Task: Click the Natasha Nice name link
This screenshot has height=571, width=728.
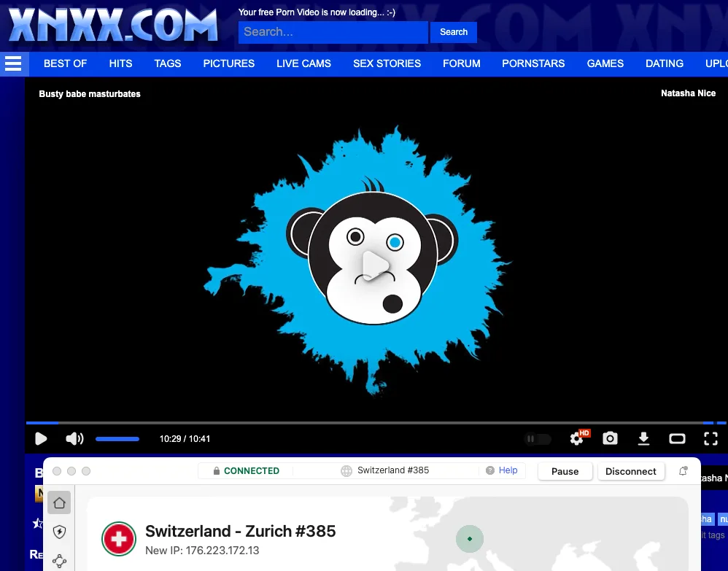Action: pos(688,93)
